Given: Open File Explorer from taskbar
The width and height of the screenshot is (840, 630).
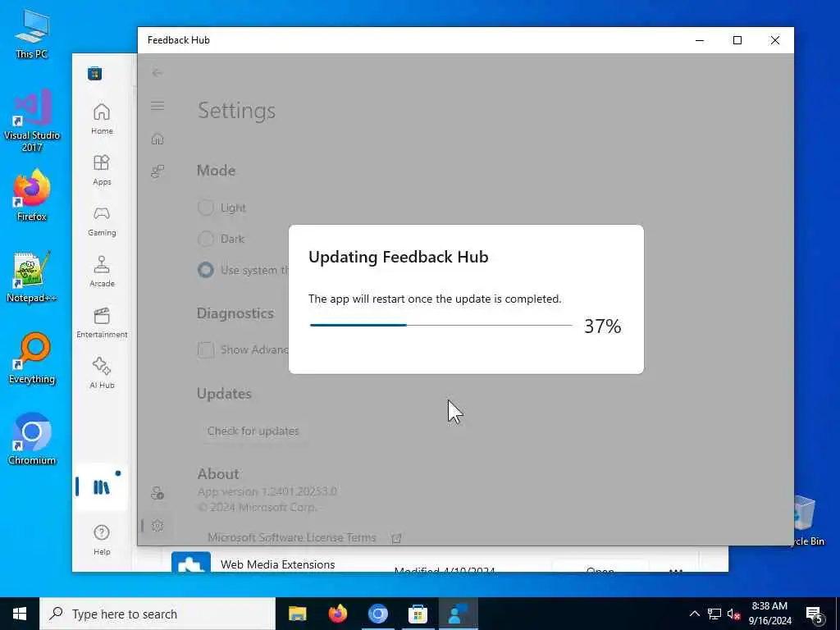Looking at the screenshot, I should pos(297,614).
